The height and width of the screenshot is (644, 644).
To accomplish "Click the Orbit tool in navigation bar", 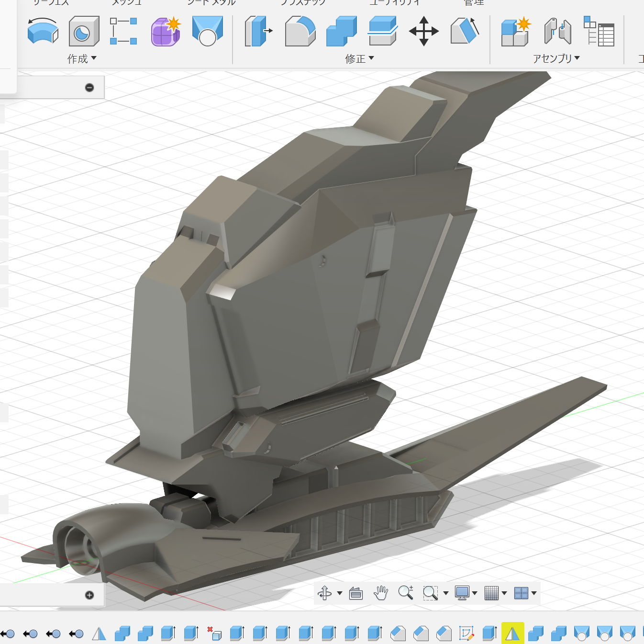I will click(x=325, y=593).
